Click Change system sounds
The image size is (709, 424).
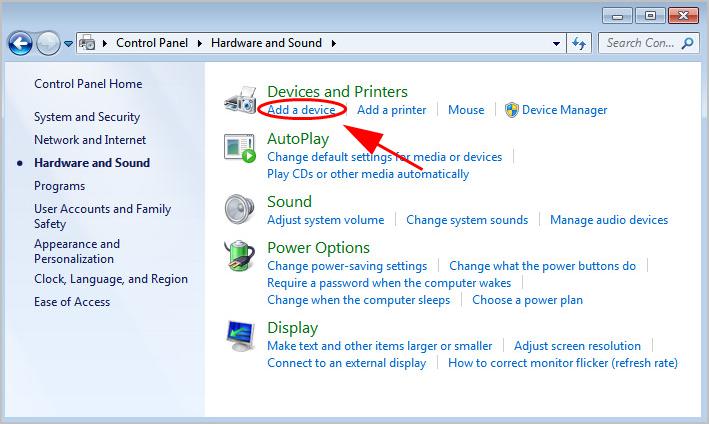pyautogui.click(x=467, y=220)
